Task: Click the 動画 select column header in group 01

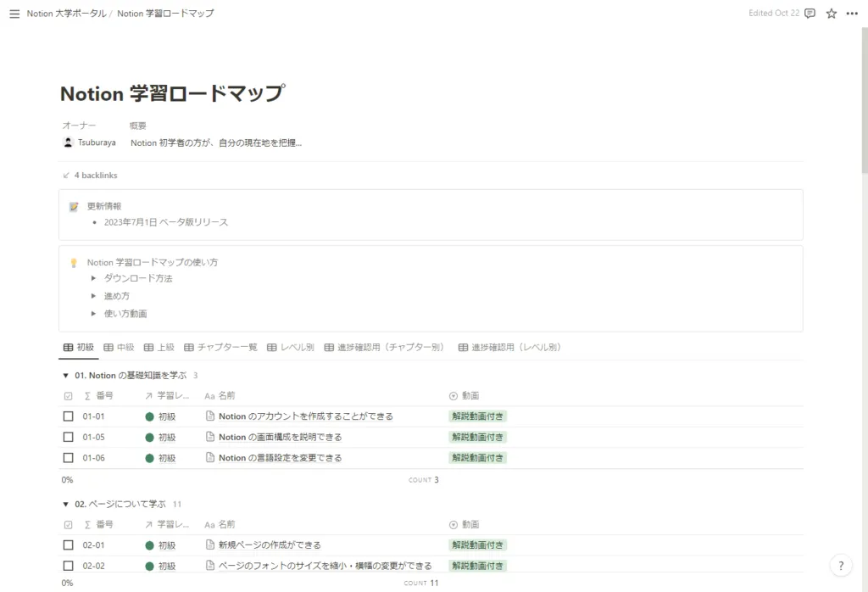Action: [x=464, y=395]
